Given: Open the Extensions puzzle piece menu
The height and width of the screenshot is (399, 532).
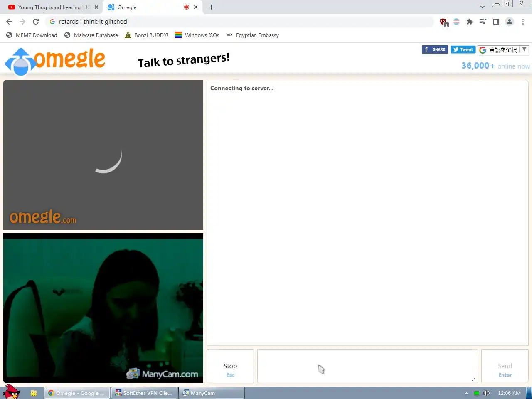Looking at the screenshot, I should tap(470, 22).
